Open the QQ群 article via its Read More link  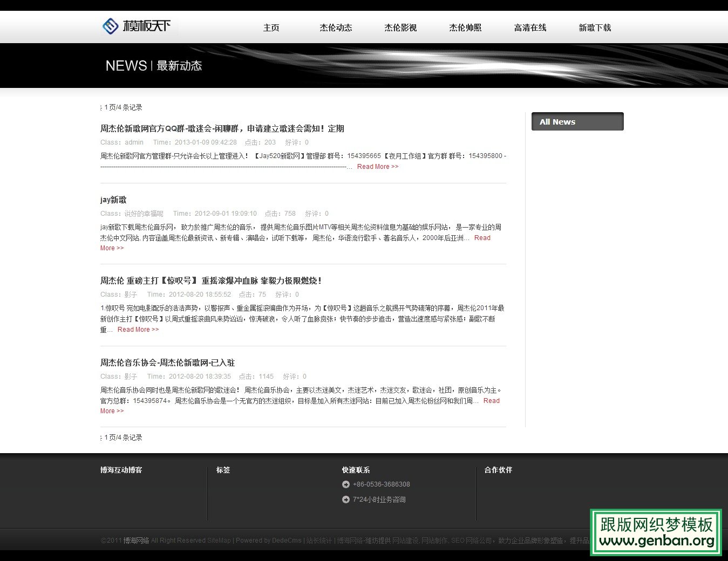pyautogui.click(x=377, y=167)
